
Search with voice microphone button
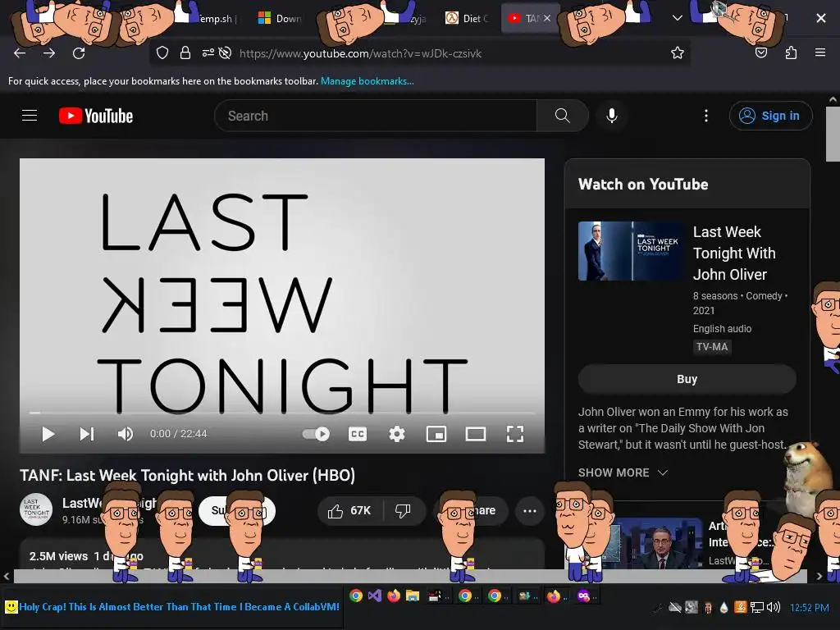pyautogui.click(x=612, y=116)
